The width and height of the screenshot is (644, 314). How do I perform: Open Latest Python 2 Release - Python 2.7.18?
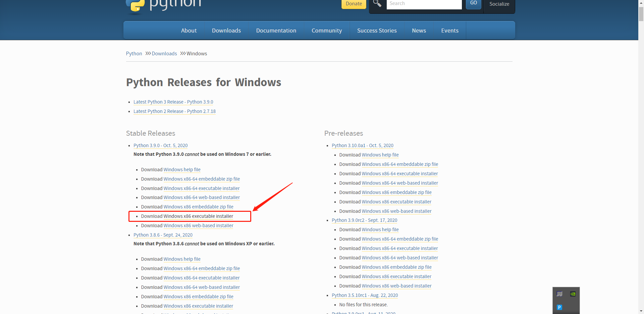(x=174, y=111)
